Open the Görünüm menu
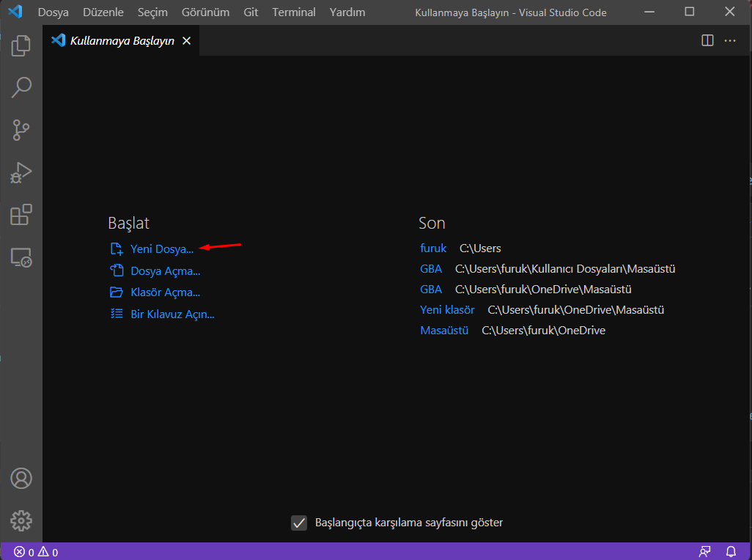This screenshot has width=752, height=560. [x=205, y=12]
